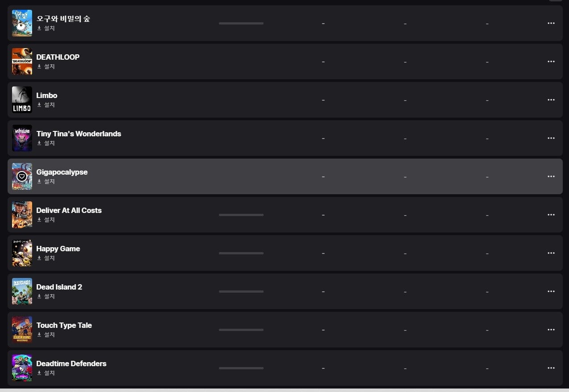Select the first game's cover thumbnail
Screen dimensions: 569x392
pyautogui.click(x=22, y=23)
